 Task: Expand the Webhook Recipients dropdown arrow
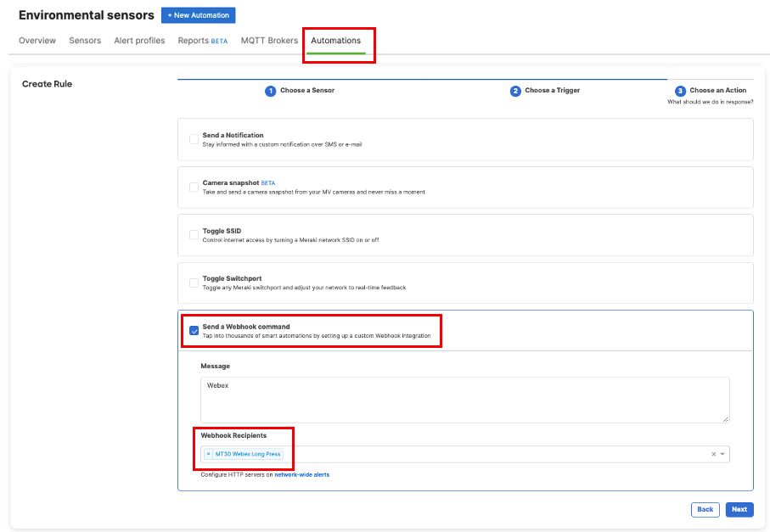722,455
